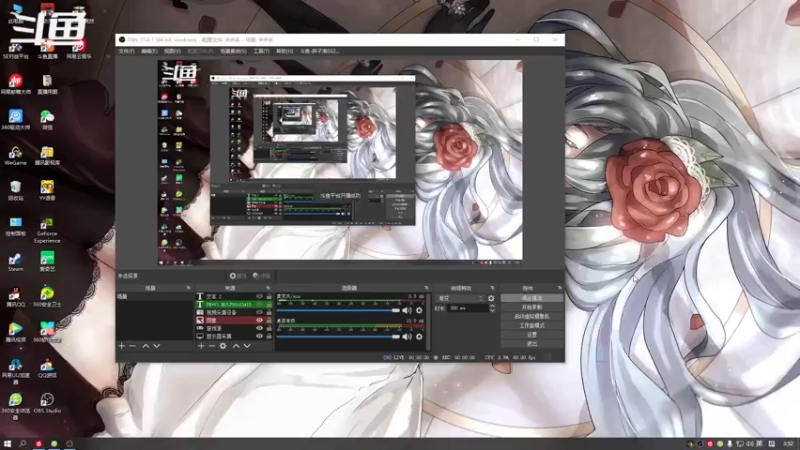Open the red app icon on the taskbar

click(x=38, y=444)
